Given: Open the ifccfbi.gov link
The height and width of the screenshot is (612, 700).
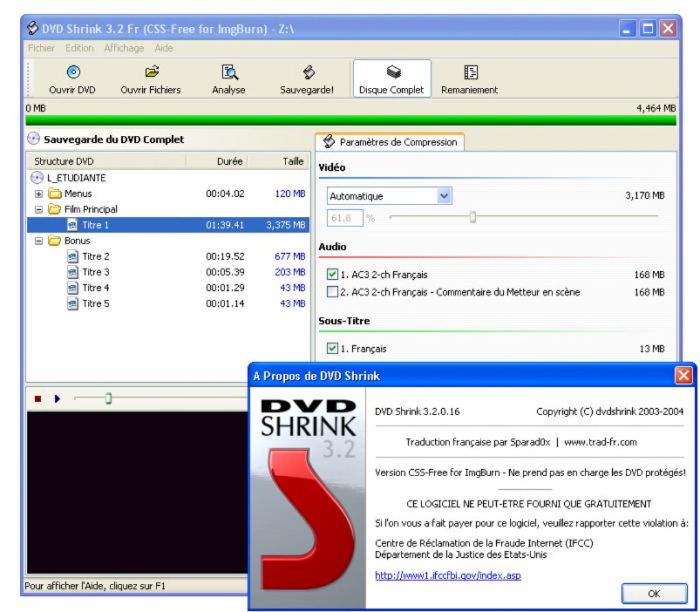Looking at the screenshot, I should click(447, 576).
